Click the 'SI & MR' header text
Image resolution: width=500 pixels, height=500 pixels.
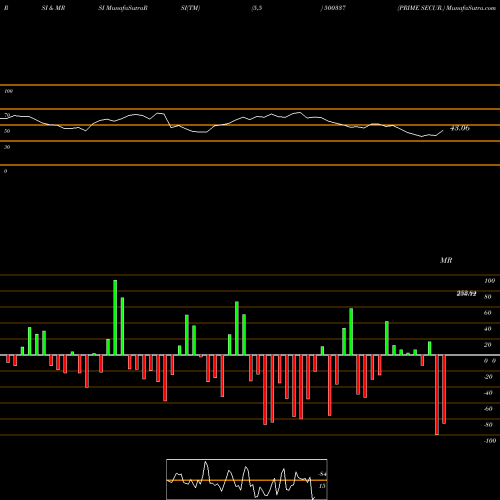(x=53, y=8)
